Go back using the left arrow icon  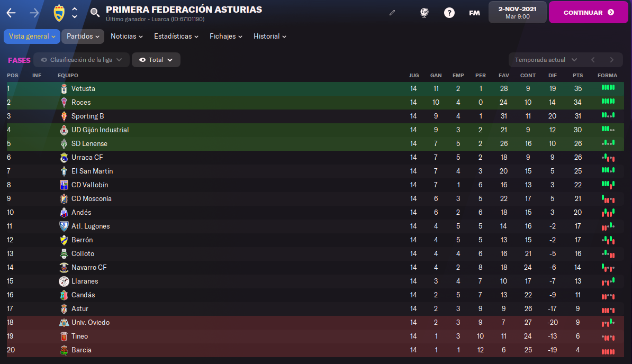coord(11,13)
